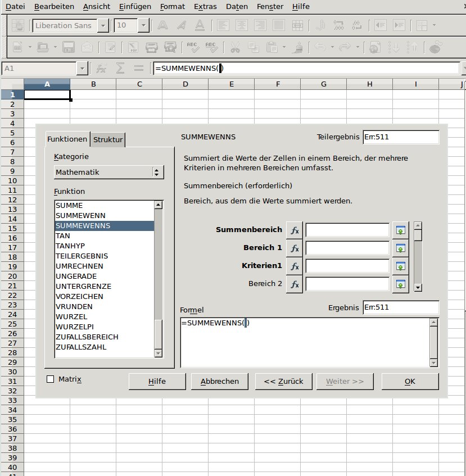Switch to the Struktur tab
The height and width of the screenshot is (476, 466).
click(108, 139)
